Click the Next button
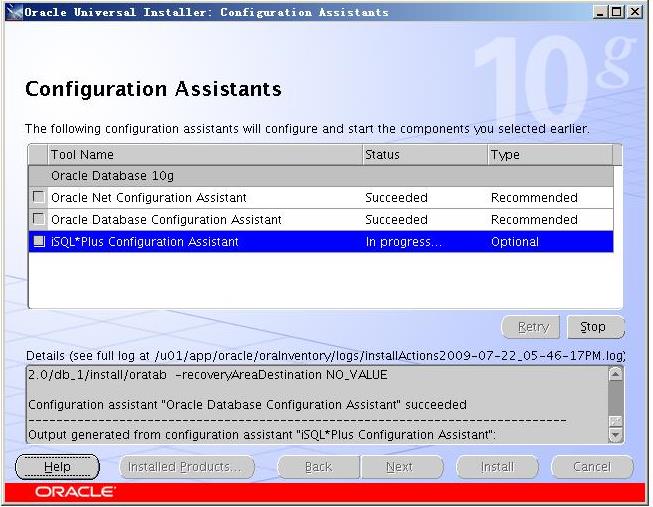The image size is (653, 507). (401, 467)
